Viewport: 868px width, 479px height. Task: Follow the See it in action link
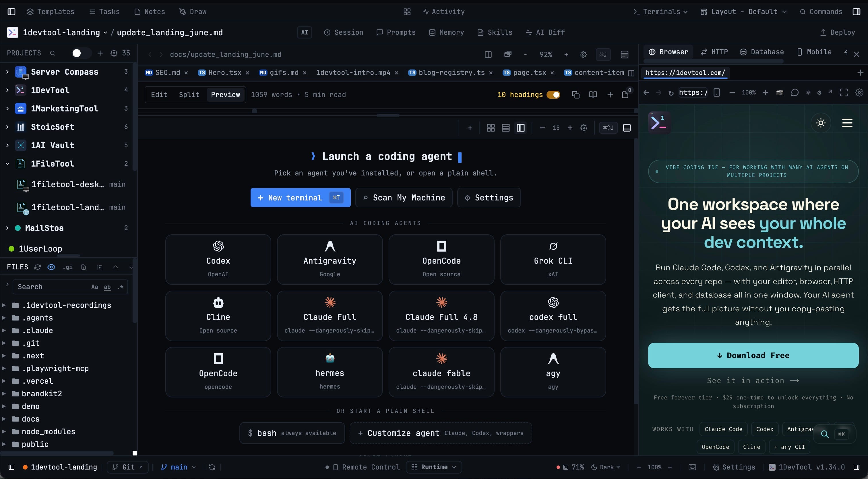[753, 381]
